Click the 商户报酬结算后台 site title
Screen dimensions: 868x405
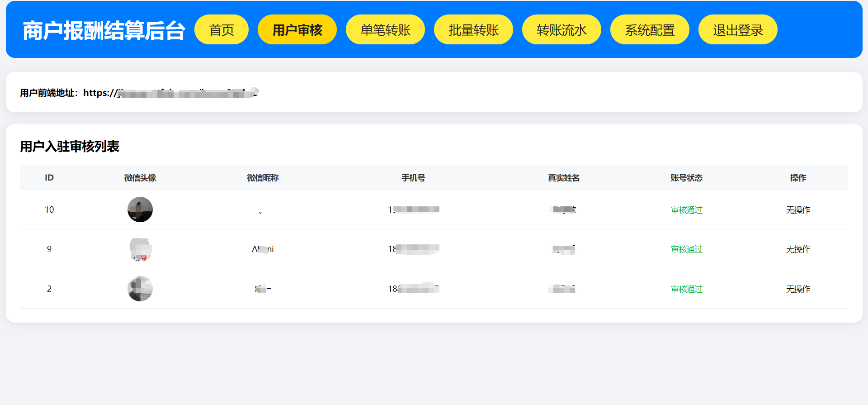coord(104,30)
